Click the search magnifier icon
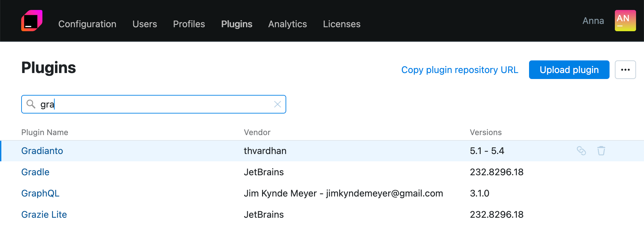The width and height of the screenshot is (644, 237). point(31,104)
